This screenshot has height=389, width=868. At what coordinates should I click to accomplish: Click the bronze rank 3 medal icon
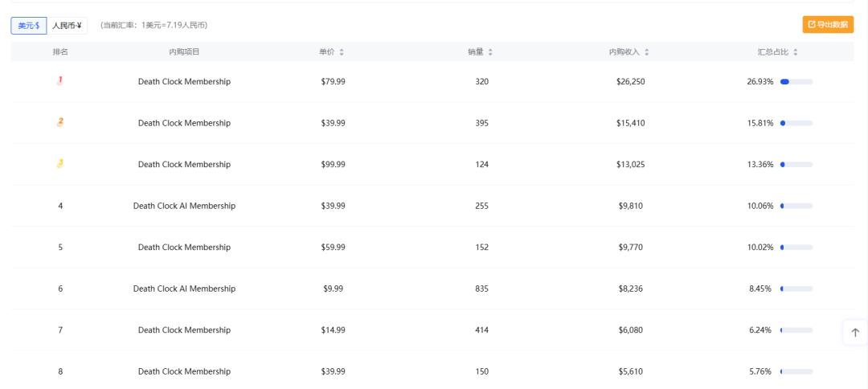60,164
